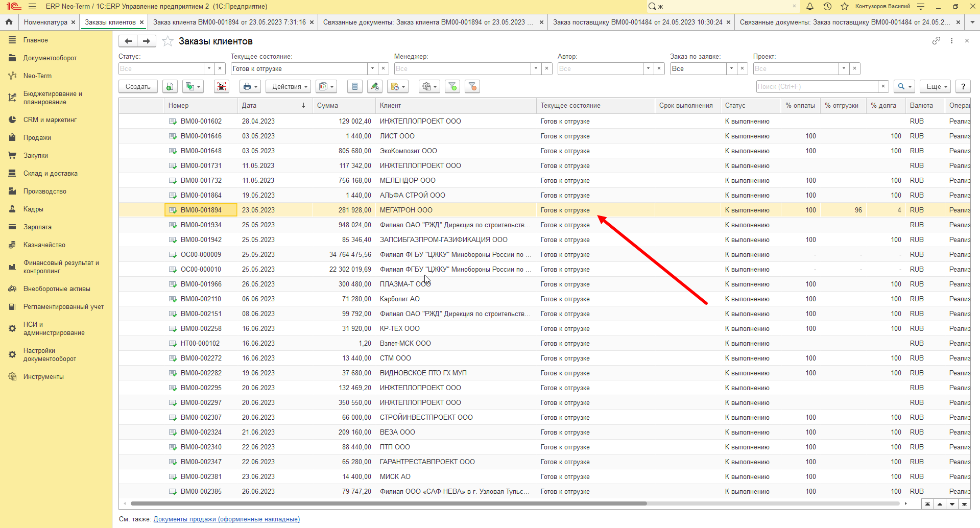Image resolution: width=980 pixels, height=528 pixels.
Task: Open the Статус filter dropdown arrow
Action: click(x=209, y=68)
